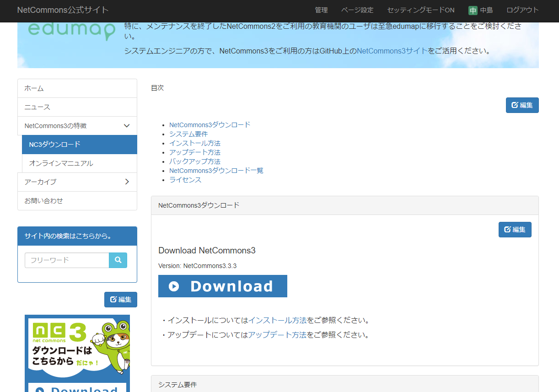The height and width of the screenshot is (392, 559).
Task: Open the NC3 mascot download banner image
Action: point(77,353)
